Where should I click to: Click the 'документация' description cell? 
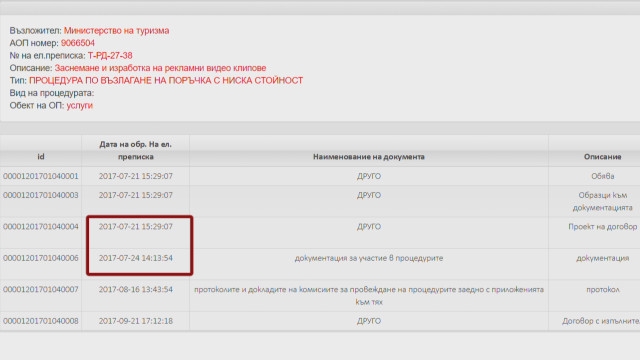[602, 258]
